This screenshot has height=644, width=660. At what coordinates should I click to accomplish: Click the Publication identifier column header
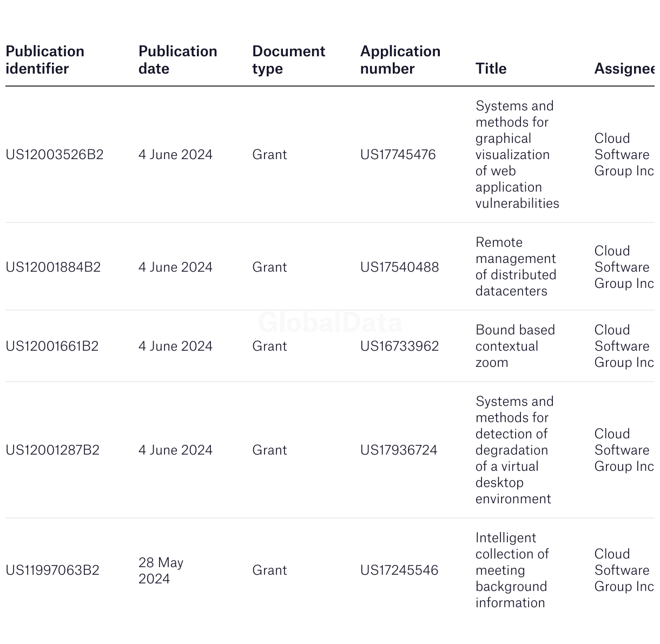pos(45,60)
